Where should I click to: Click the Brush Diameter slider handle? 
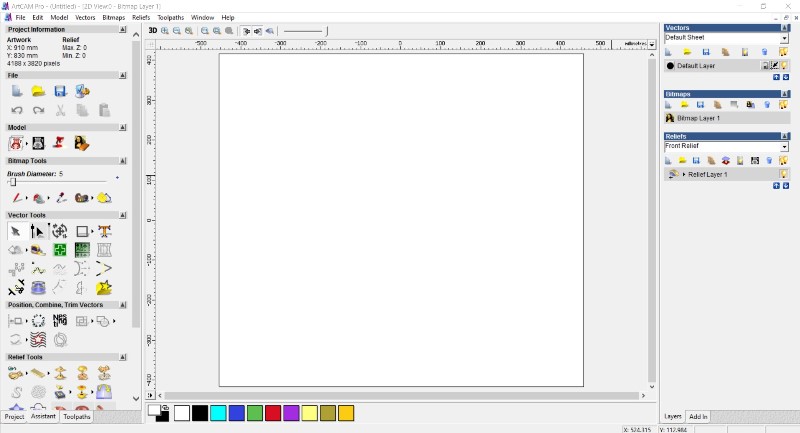coord(13,182)
